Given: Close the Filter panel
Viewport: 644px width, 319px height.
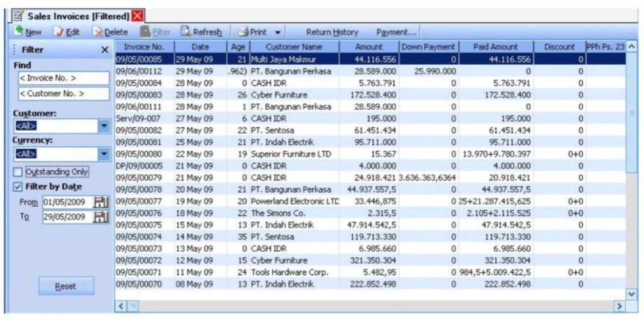Looking at the screenshot, I should coord(105,50).
